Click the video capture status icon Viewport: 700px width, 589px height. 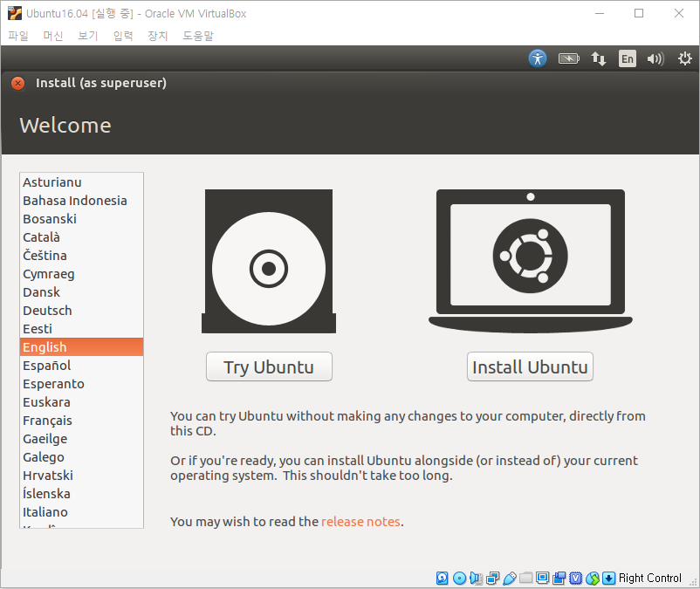click(x=559, y=579)
